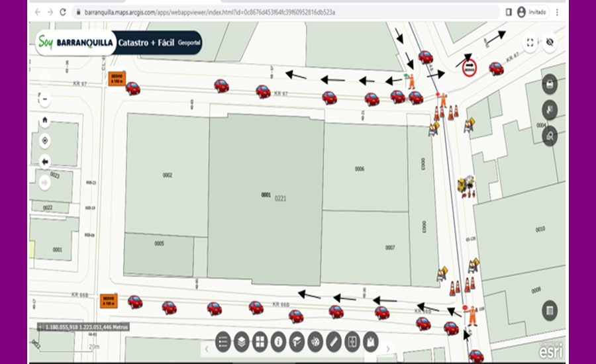
Task: Go to previous map extent arrow
Action: tap(45, 161)
